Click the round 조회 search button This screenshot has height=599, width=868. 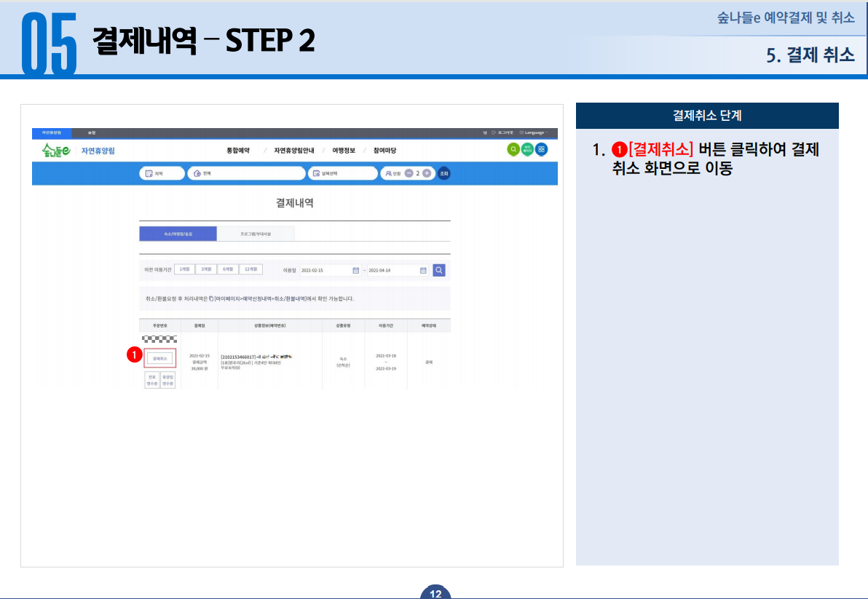pyautogui.click(x=444, y=174)
